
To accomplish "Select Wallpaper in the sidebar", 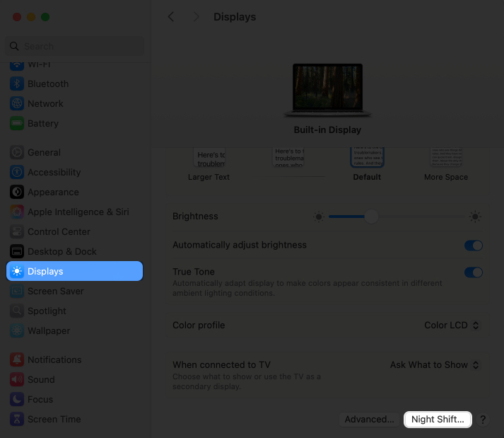I will tap(74, 330).
